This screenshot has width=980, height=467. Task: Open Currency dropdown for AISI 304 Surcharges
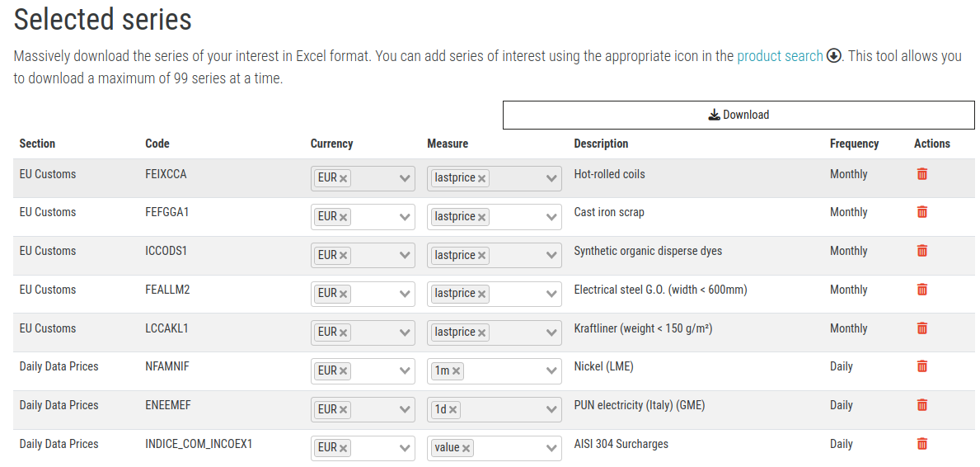405,448
